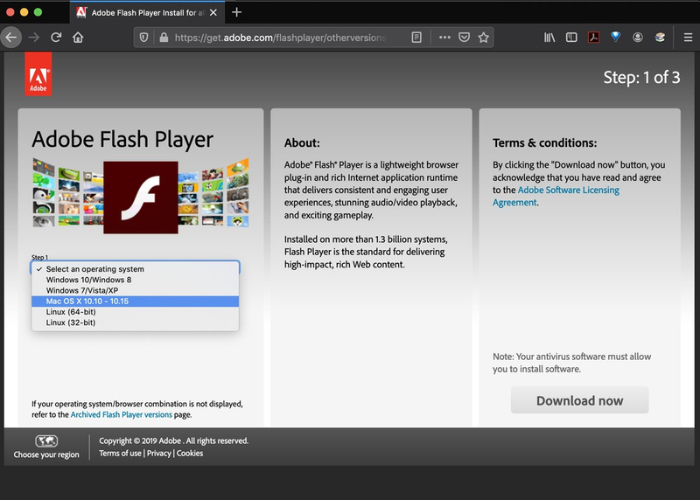700x500 pixels.
Task: Bookmark this page with the star
Action: 483,38
